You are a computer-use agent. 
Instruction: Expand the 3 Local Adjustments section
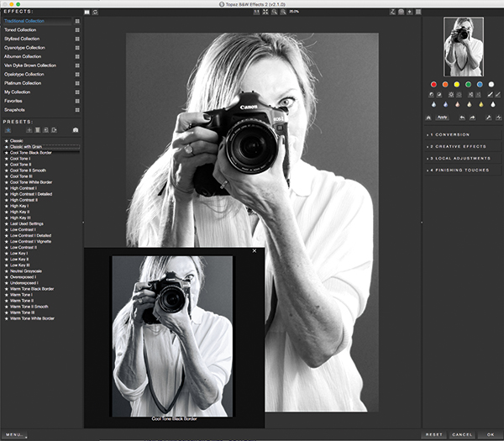click(x=463, y=159)
